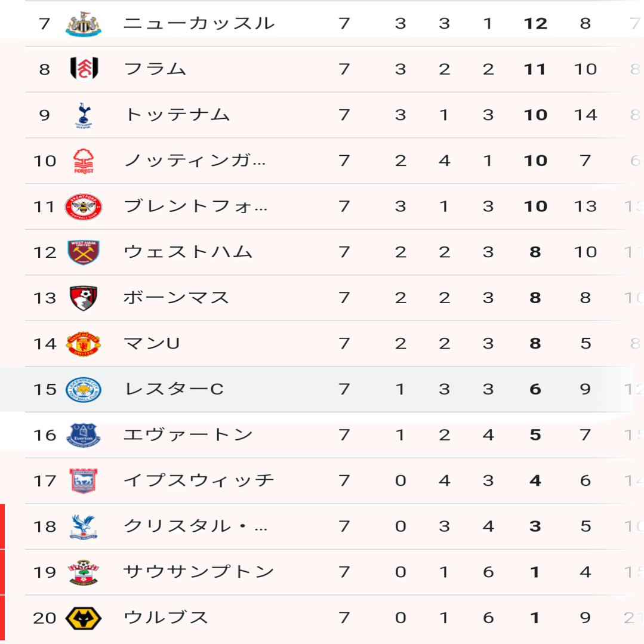This screenshot has height=644, width=644.
Task: Select the Crystal Palace eagle crest
Action: pos(83,526)
